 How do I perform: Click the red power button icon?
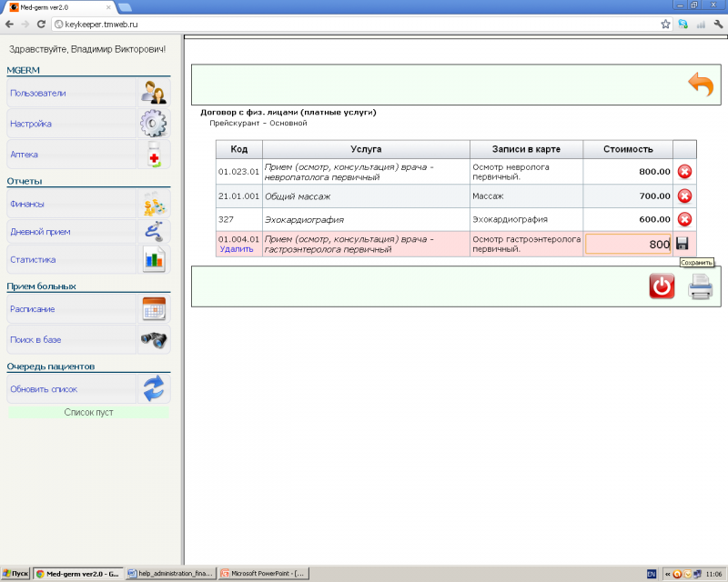(662, 286)
